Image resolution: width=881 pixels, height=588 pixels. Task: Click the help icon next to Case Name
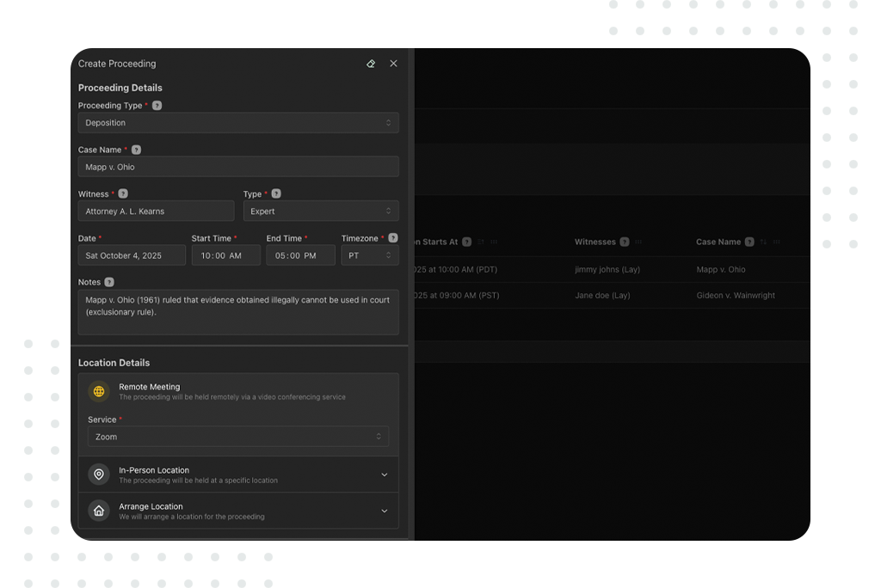point(136,150)
